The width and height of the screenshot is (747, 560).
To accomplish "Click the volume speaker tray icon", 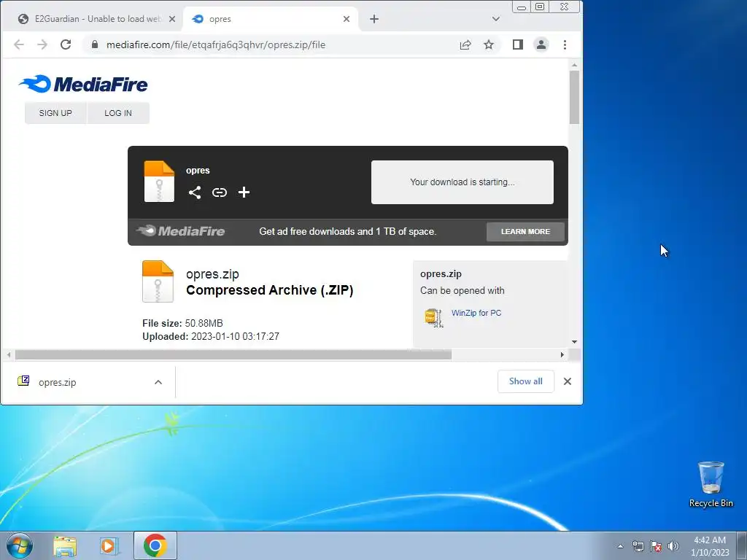I will pyautogui.click(x=673, y=546).
